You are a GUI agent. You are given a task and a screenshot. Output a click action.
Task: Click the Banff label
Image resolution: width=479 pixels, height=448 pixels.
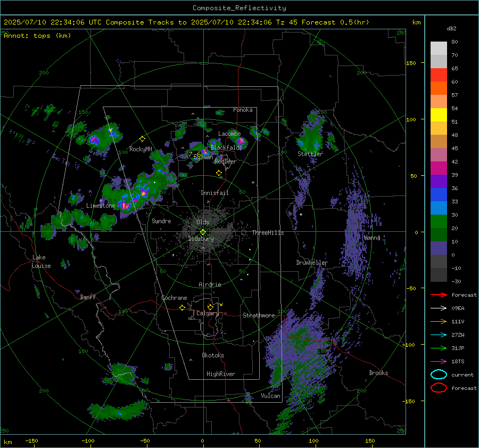(x=88, y=297)
